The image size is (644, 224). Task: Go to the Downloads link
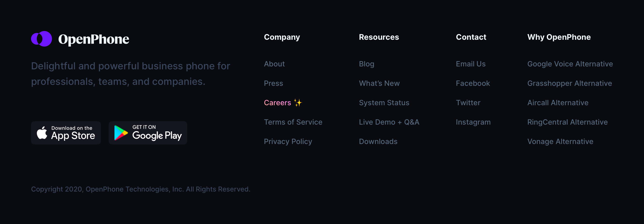(378, 142)
